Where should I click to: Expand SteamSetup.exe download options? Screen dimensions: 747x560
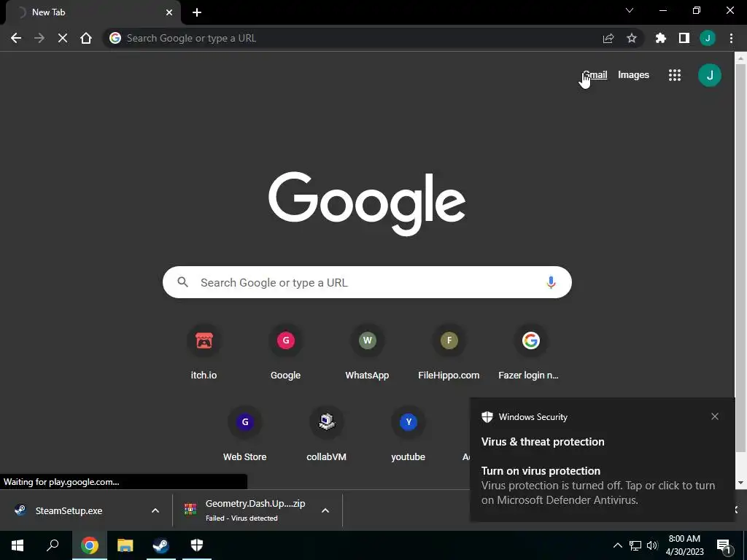(x=155, y=510)
